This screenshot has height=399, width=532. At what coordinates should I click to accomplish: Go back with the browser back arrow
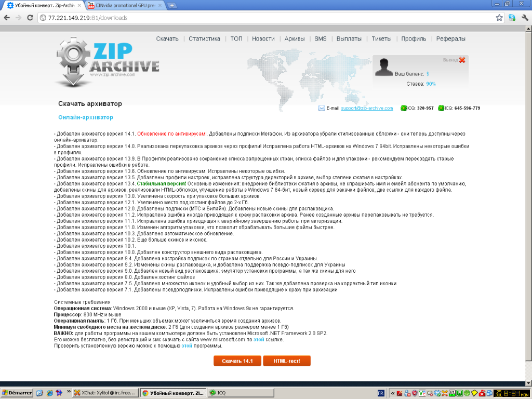tap(7, 18)
